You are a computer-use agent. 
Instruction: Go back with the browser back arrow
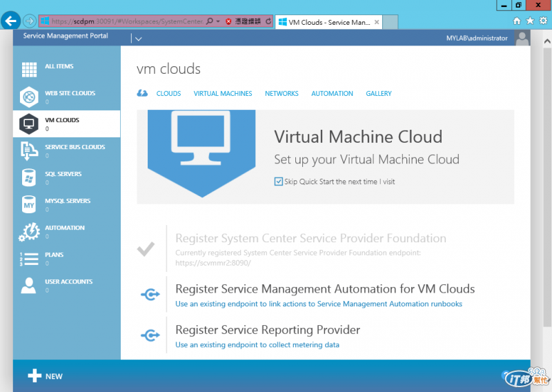tap(10, 21)
